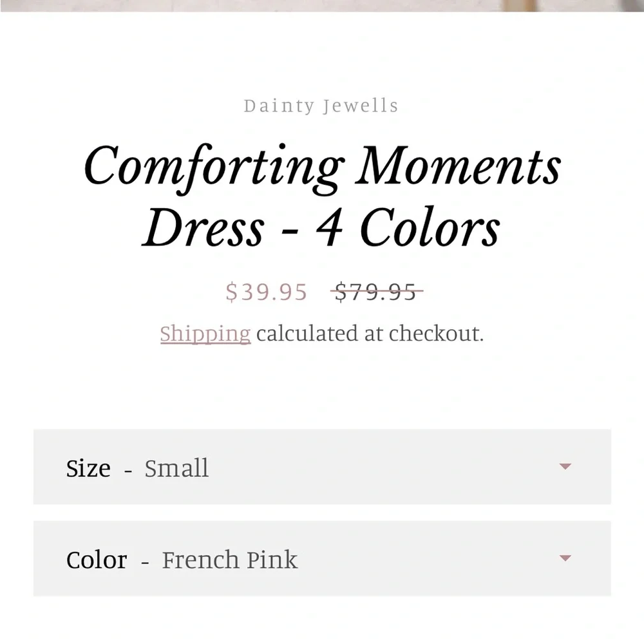Click the Dainty Jewells header text
This screenshot has width=644, height=644.
[321, 105]
